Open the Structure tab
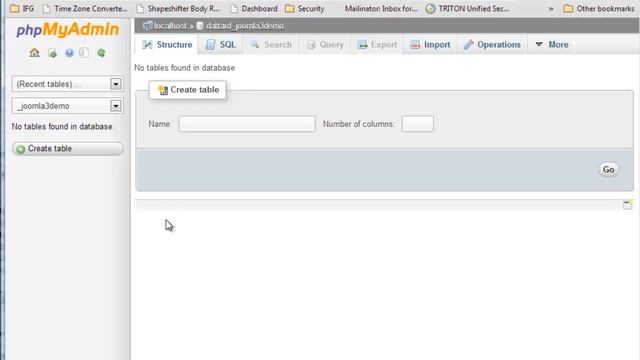Screen dimensions: 640x360 [167, 44]
